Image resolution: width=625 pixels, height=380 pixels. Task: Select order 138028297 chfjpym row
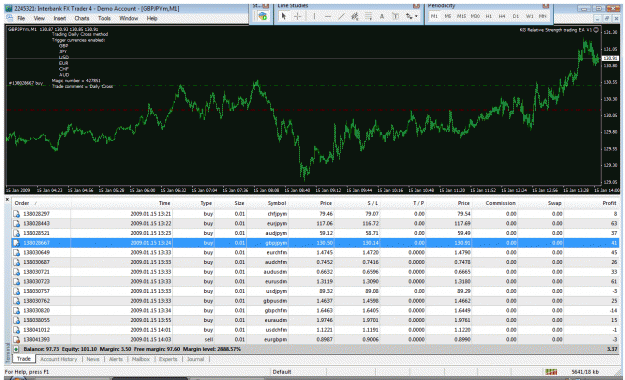click(315, 214)
